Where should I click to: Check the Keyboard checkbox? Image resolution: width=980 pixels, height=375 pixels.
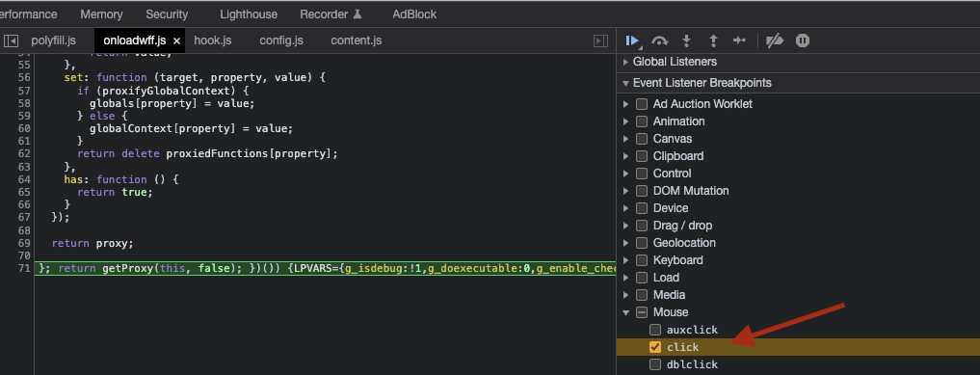pos(642,260)
